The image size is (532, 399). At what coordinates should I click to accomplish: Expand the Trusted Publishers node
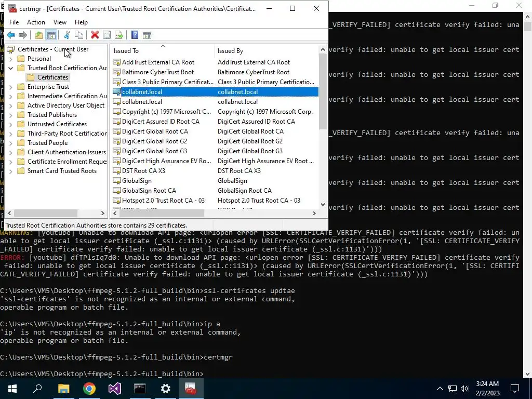click(10, 115)
